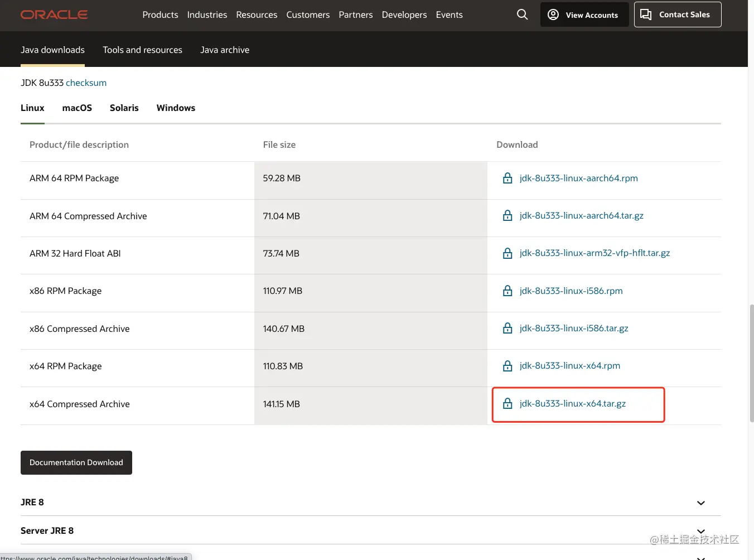Screen dimensions: 754x560
Task: Click the Contact Sales button
Action: coord(678,15)
